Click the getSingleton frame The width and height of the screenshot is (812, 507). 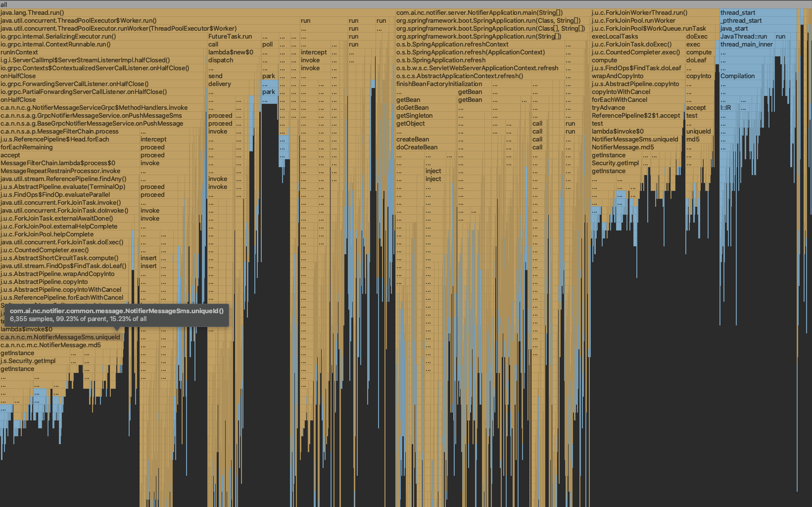click(x=427, y=115)
